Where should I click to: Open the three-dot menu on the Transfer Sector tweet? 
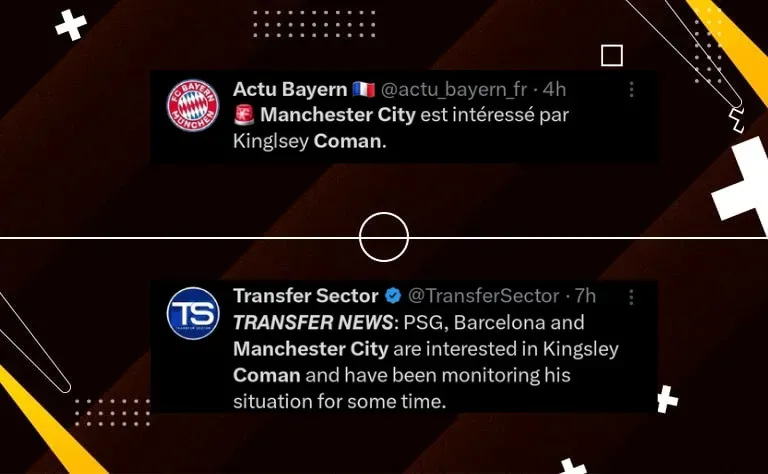coord(631,297)
